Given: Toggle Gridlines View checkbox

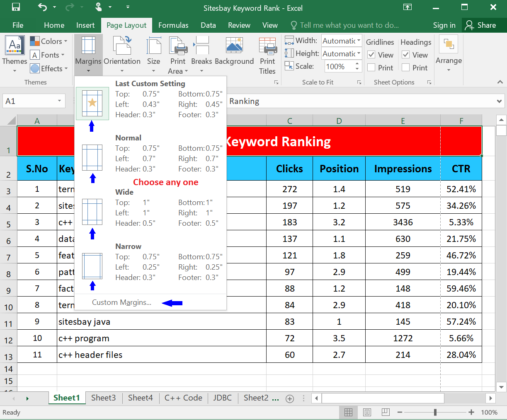Looking at the screenshot, I should click(371, 55).
